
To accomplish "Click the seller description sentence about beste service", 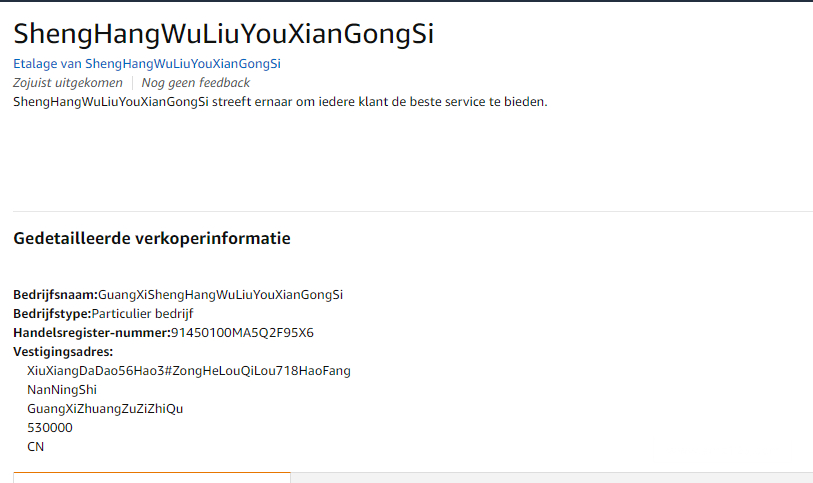I will (x=280, y=102).
